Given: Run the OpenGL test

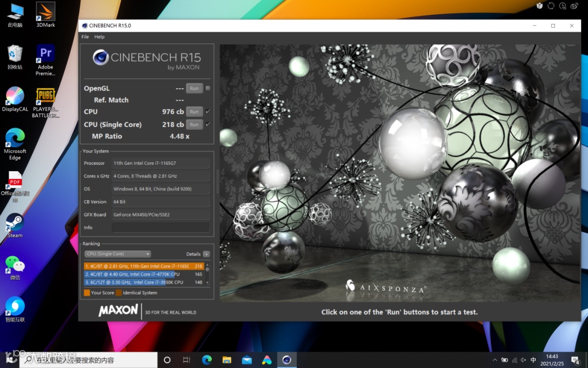Looking at the screenshot, I should click(x=194, y=88).
